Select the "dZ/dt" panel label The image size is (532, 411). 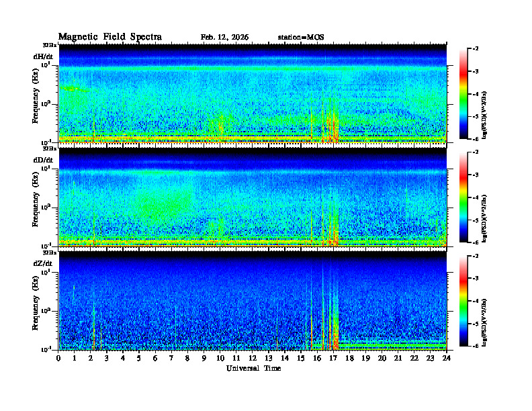tap(43, 263)
